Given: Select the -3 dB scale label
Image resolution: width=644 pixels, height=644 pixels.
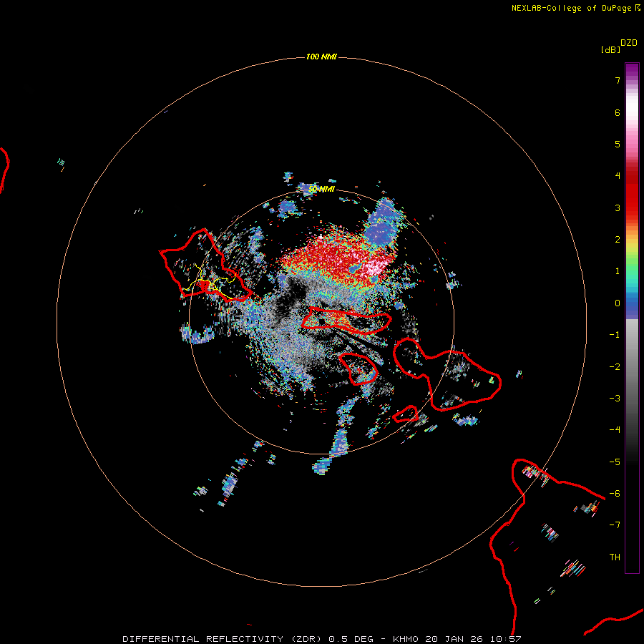Looking at the screenshot, I should tap(615, 399).
